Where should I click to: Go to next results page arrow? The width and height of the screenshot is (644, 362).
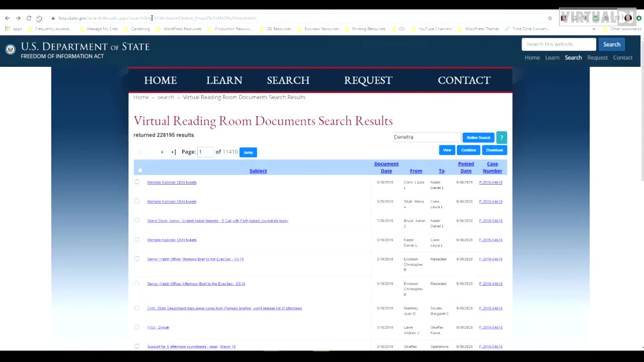click(162, 152)
